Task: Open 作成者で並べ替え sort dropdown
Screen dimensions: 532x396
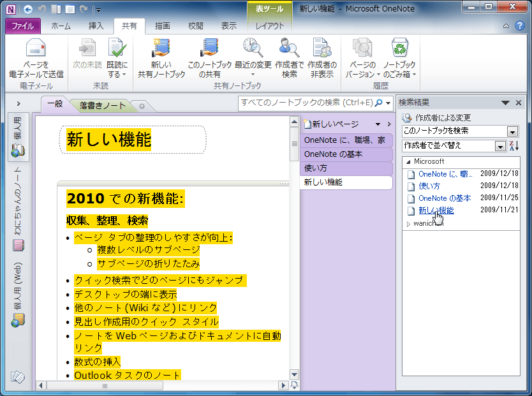Action: click(x=500, y=146)
